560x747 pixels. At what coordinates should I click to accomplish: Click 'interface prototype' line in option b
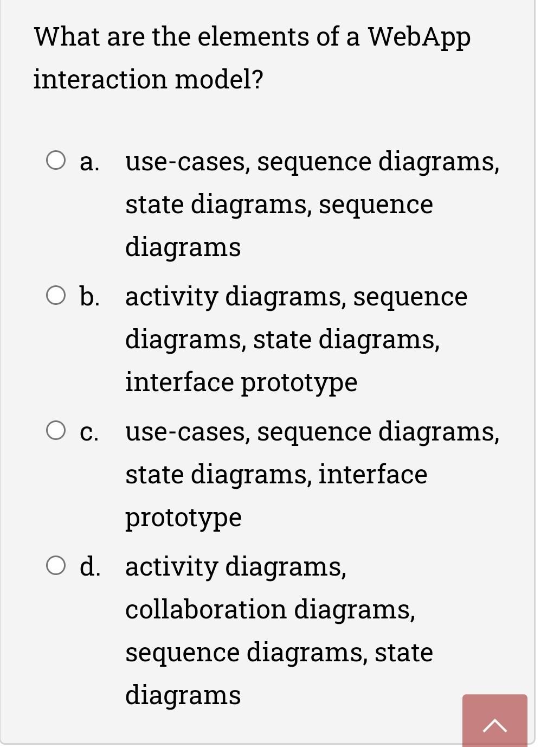[x=241, y=383]
